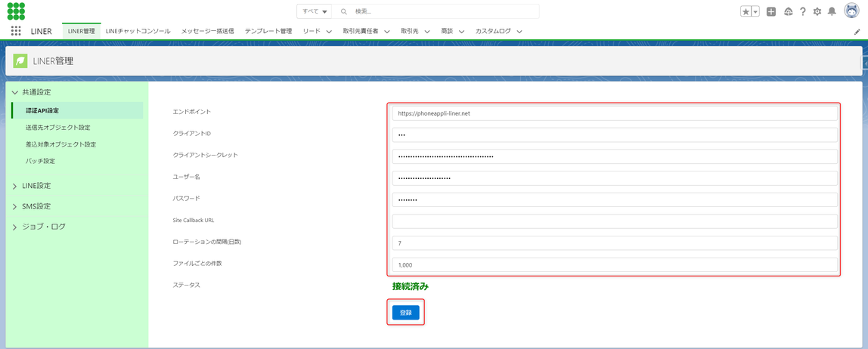Click the クライアントシークレット field
The width and height of the screenshot is (868, 349).
(615, 156)
